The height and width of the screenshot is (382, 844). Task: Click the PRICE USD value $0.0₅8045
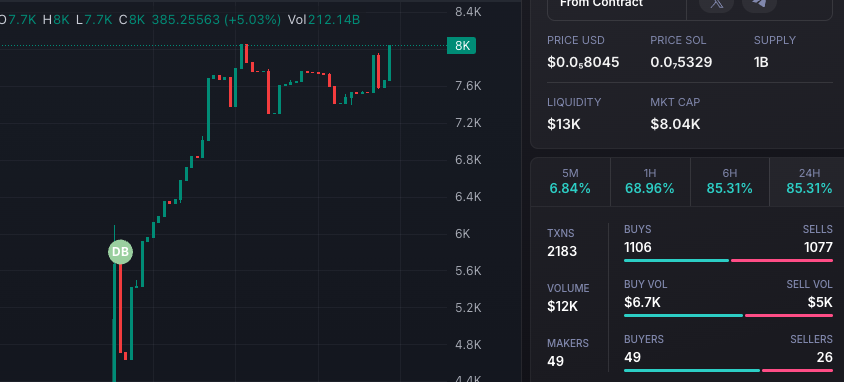tap(583, 62)
